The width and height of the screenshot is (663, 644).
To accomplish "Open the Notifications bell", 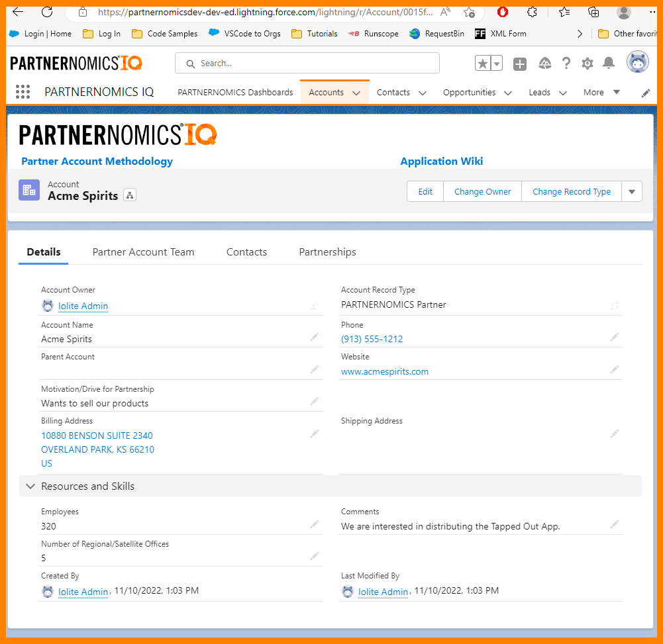I will [x=609, y=63].
